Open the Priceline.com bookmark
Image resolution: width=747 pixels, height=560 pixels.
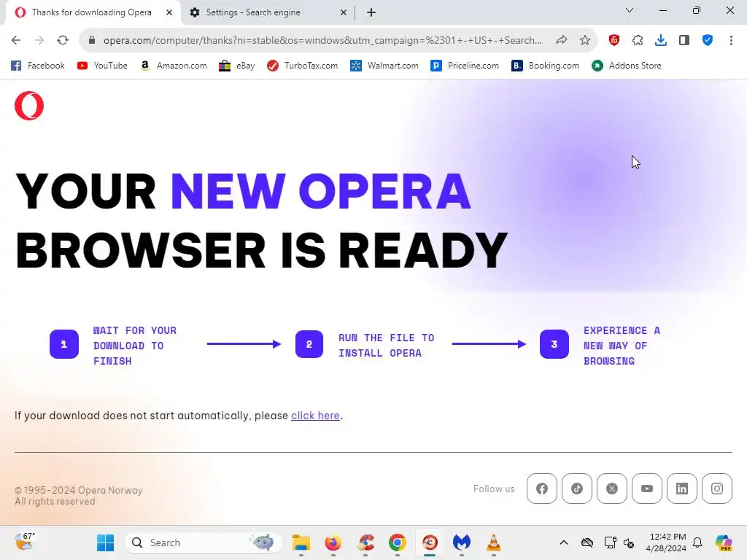[465, 66]
